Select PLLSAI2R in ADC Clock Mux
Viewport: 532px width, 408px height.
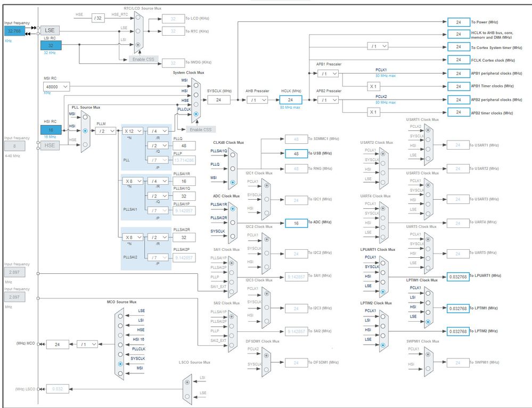pyautogui.click(x=232, y=223)
